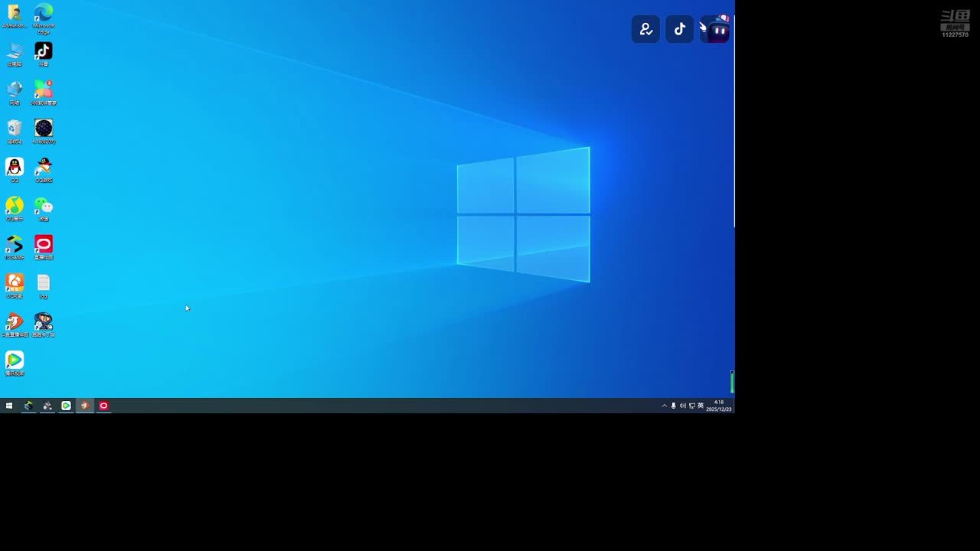Screen dimensions: 980x551
Task: Select the 360 software manager shortcut
Action: [x=44, y=93]
